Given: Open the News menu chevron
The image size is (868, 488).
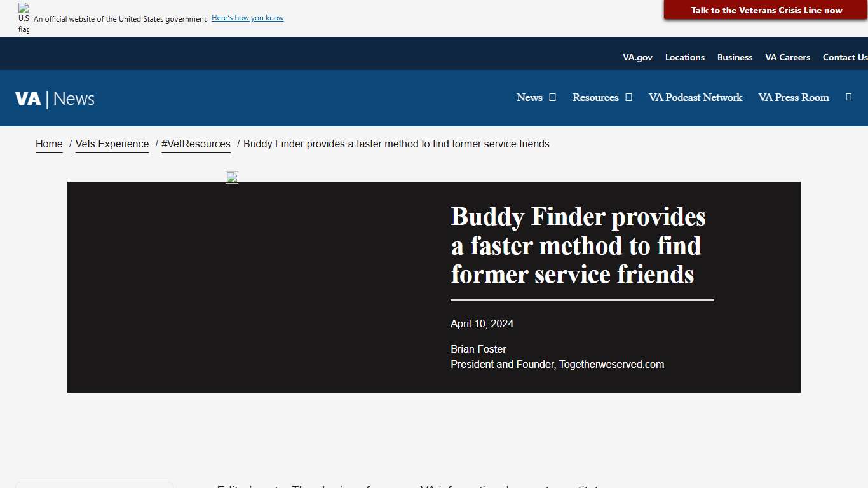Looking at the screenshot, I should [x=552, y=97].
